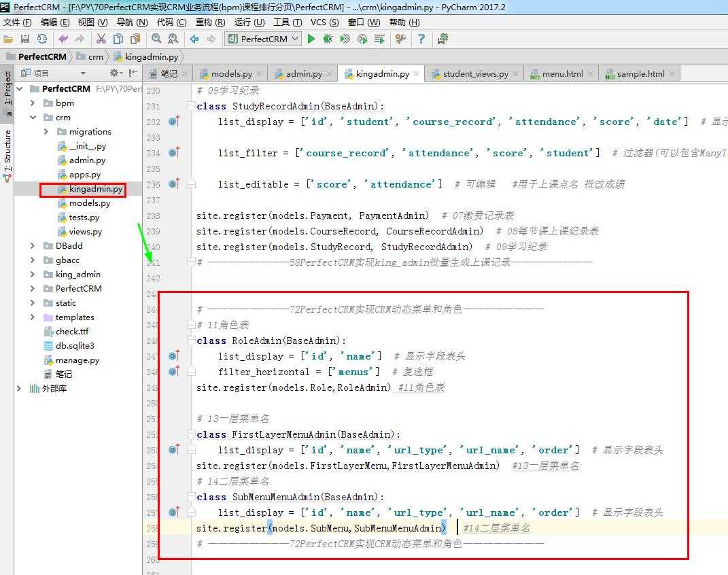Close the 笔记 editor tab
This screenshot has width=728, height=575.
[185, 74]
